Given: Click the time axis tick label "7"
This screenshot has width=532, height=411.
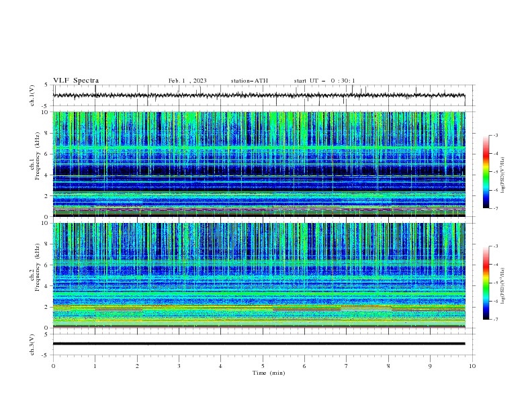Looking at the screenshot, I should point(347,366).
